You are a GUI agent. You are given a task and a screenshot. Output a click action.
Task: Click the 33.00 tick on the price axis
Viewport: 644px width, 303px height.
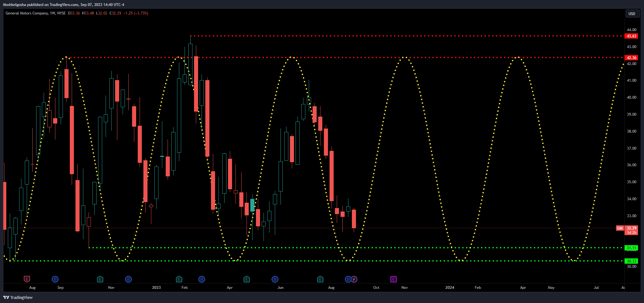tap(631, 216)
